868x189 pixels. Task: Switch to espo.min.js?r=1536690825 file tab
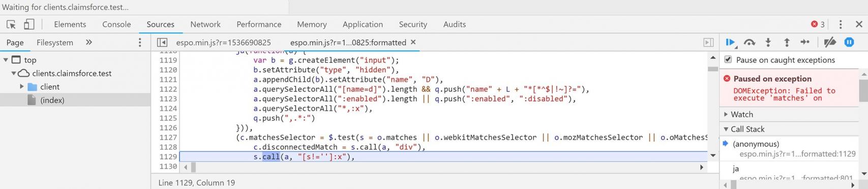click(223, 42)
